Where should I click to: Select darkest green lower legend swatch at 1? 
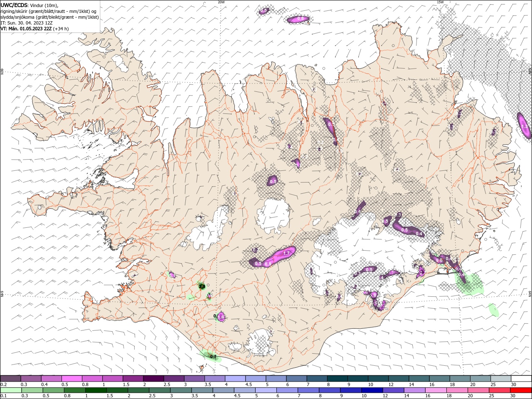tap(96, 390)
